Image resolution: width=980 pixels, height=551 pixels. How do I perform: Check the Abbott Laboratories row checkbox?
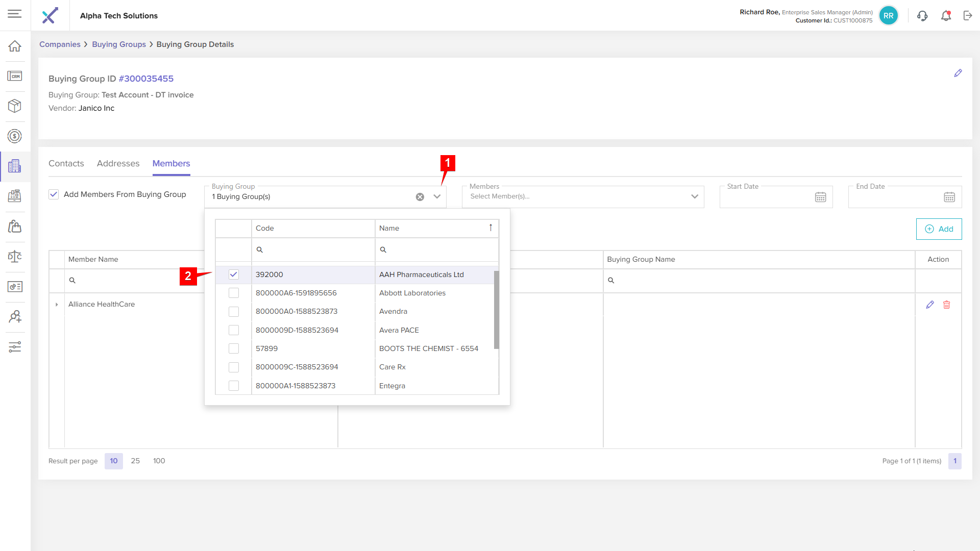click(234, 293)
